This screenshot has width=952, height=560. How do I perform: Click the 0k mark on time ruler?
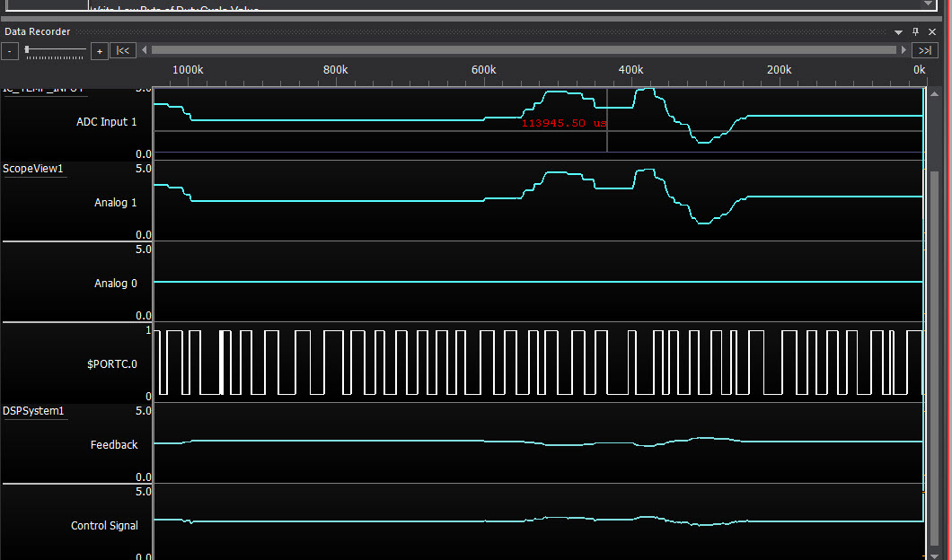tap(919, 70)
